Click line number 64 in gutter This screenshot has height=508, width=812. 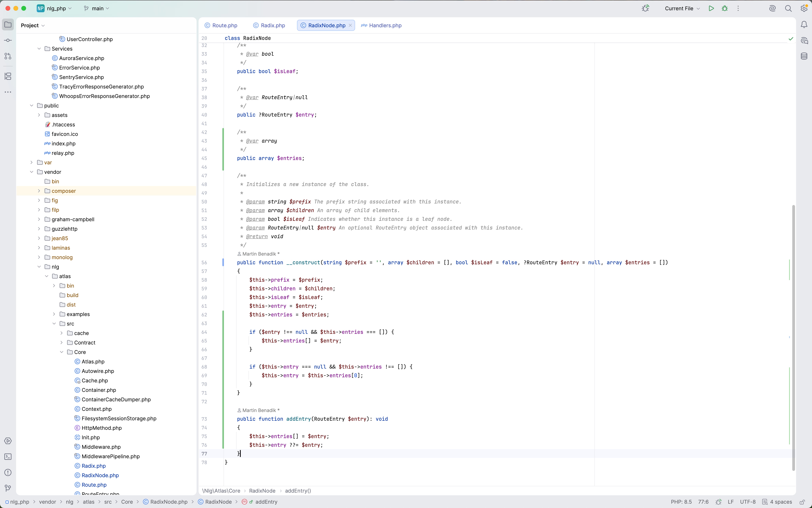point(204,332)
